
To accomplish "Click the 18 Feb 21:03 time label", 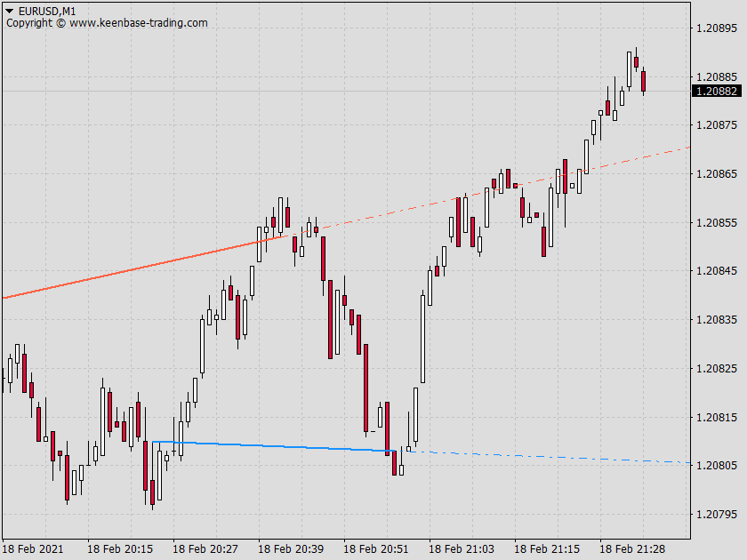I will click(x=462, y=549).
